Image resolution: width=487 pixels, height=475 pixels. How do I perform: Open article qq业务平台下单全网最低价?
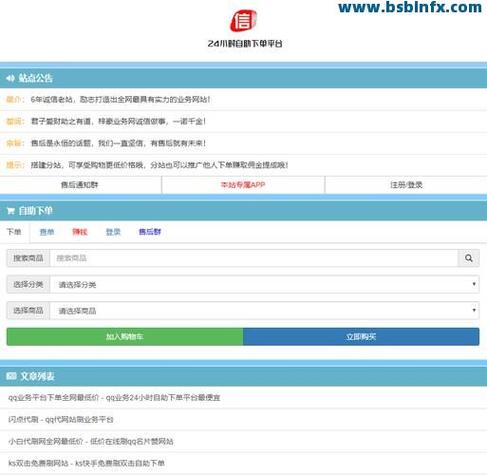point(114,397)
